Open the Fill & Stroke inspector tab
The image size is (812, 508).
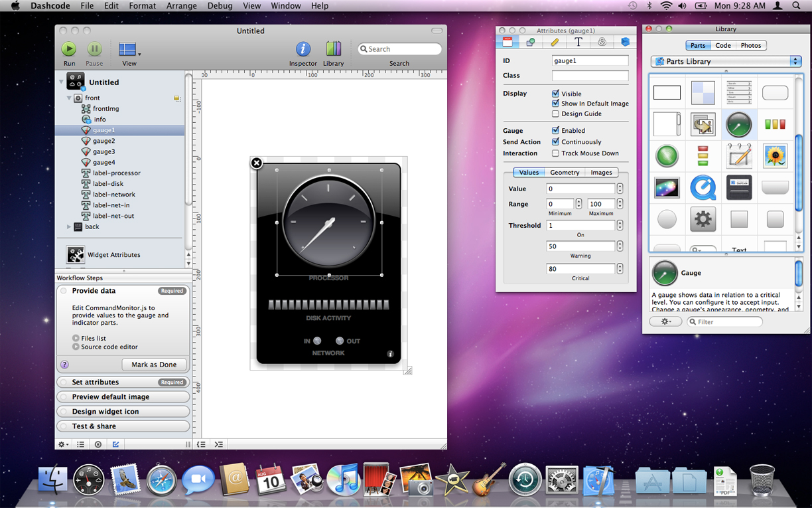(531, 42)
